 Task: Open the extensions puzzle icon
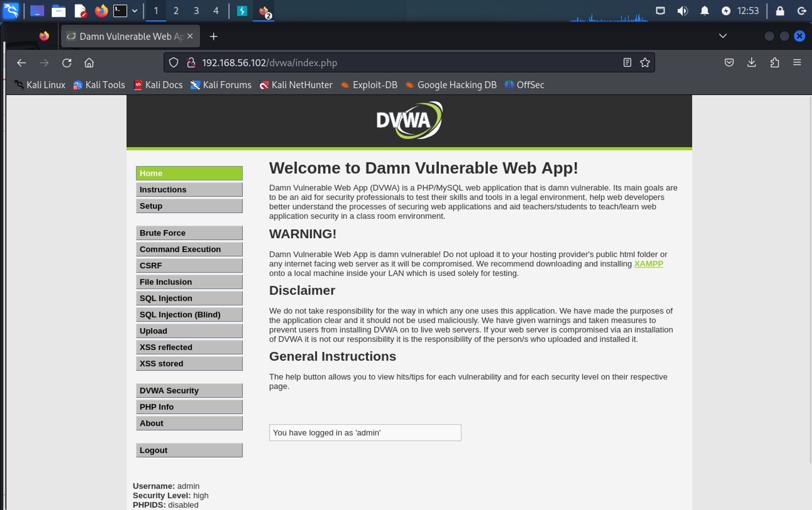[x=775, y=62]
